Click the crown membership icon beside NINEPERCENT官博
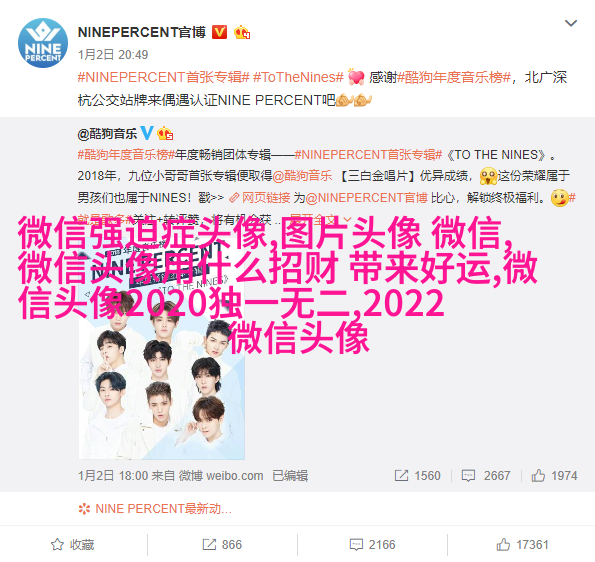This screenshot has width=595, height=562. tap(242, 33)
